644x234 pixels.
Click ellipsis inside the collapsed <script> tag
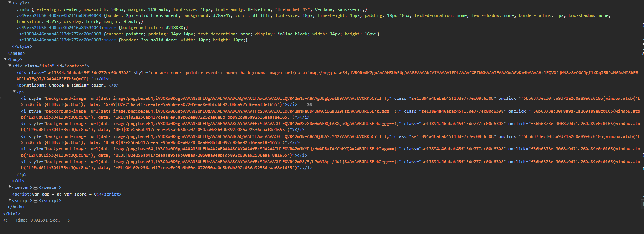(35, 201)
